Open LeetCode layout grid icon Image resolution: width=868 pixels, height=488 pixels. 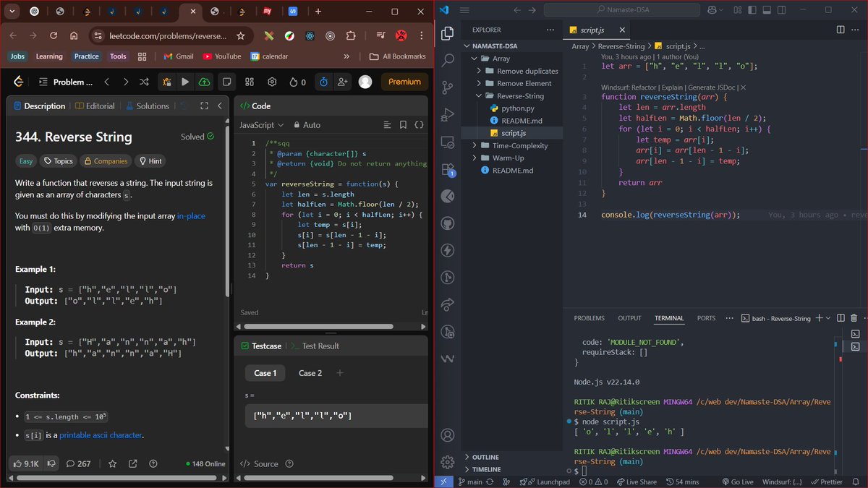250,82
